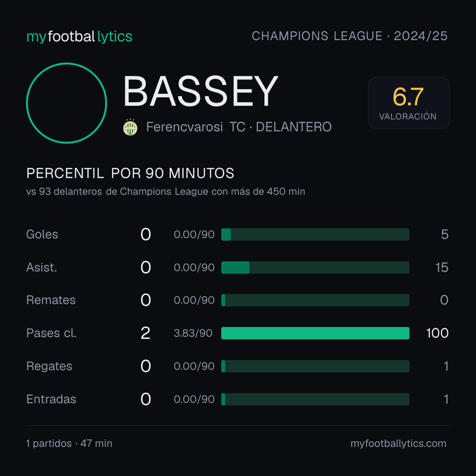Click the Asist. percentile bar
This screenshot has width=476, height=476.
315,268
